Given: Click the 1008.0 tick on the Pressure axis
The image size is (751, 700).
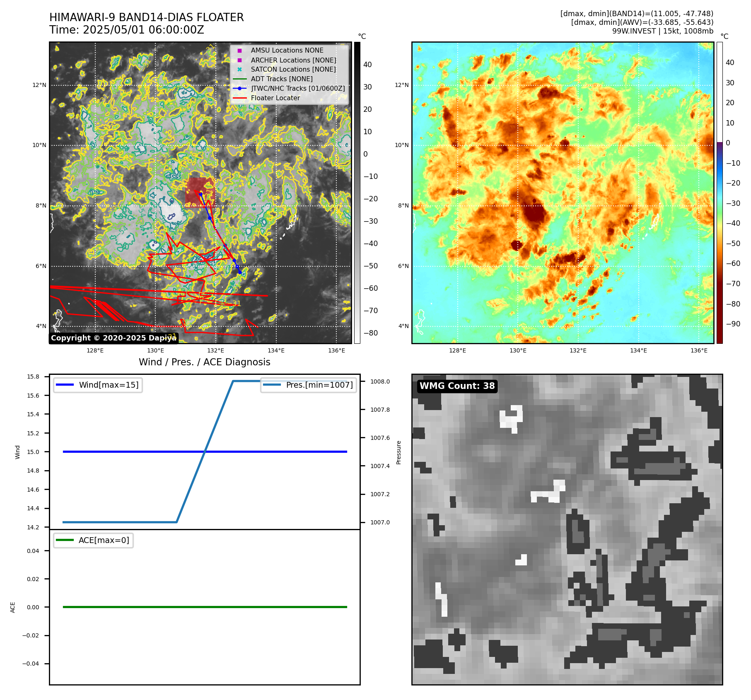Looking at the screenshot, I should pos(380,381).
